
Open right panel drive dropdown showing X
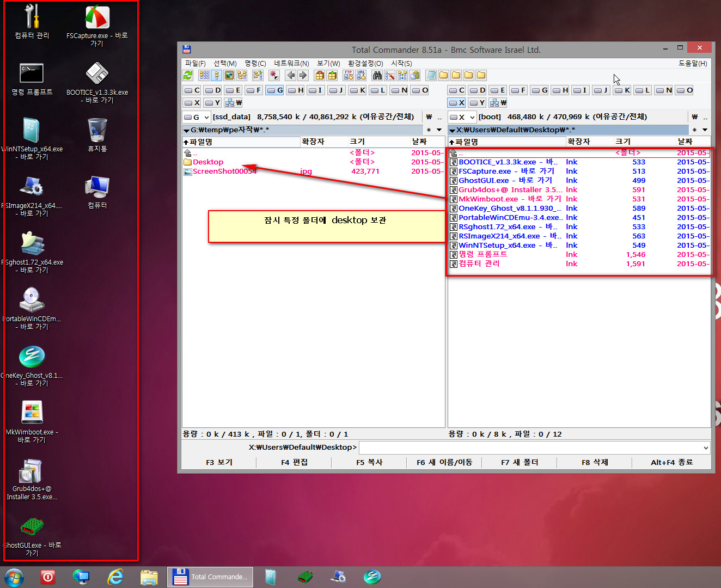tap(462, 117)
